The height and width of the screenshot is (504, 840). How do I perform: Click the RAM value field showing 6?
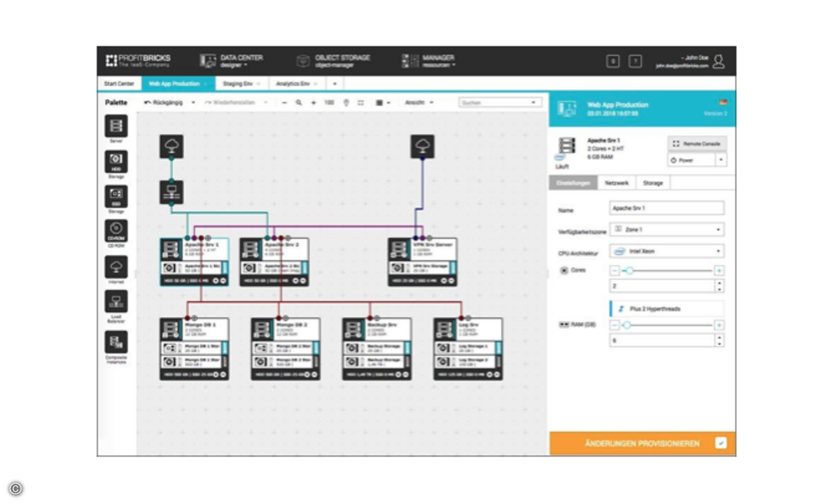click(x=667, y=341)
